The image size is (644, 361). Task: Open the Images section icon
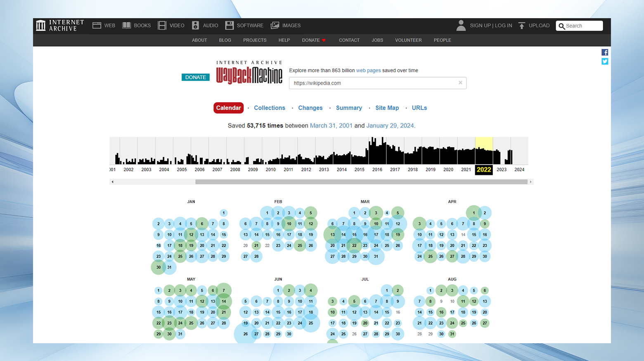275,26
